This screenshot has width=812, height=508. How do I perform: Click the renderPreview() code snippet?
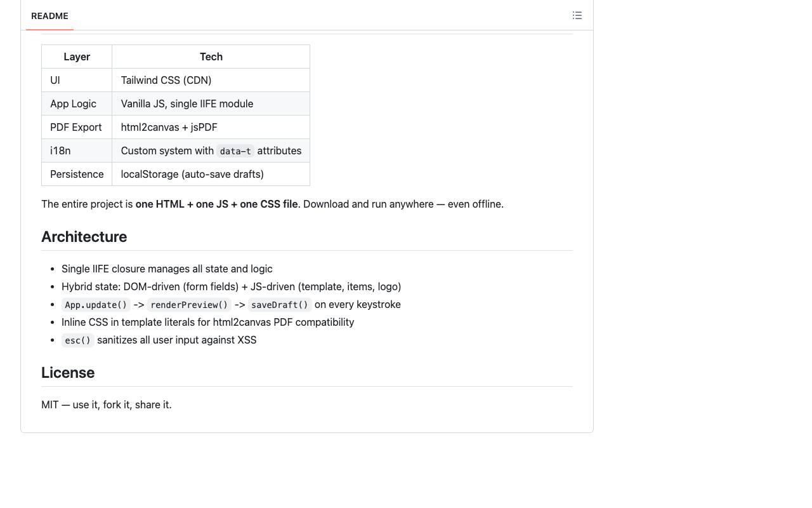(x=189, y=305)
